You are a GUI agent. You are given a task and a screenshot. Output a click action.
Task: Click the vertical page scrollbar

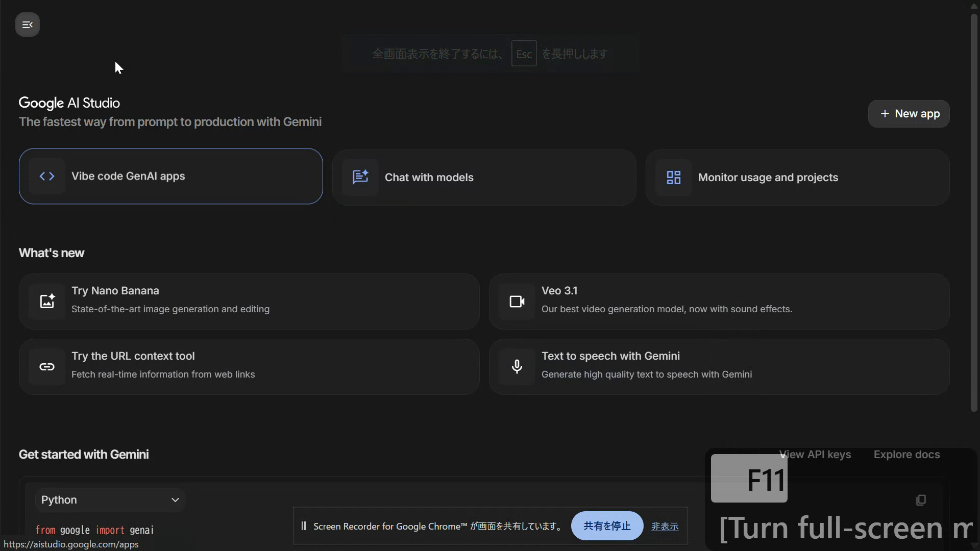974,214
